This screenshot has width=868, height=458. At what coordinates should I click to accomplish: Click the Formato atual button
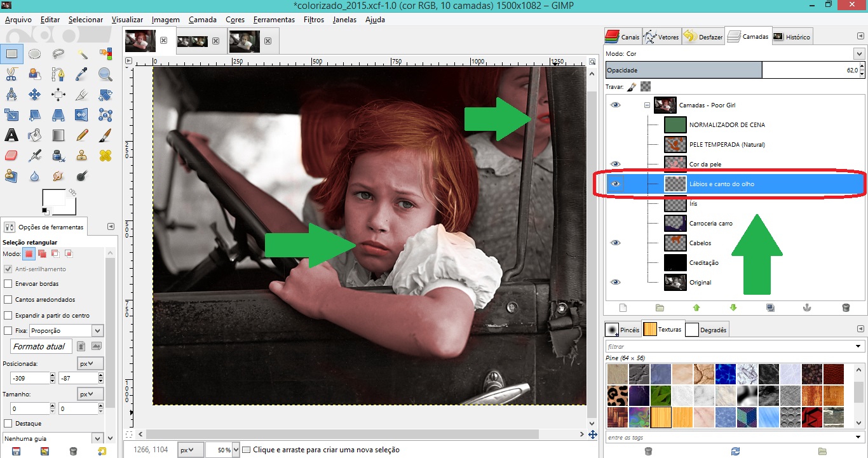(x=40, y=347)
